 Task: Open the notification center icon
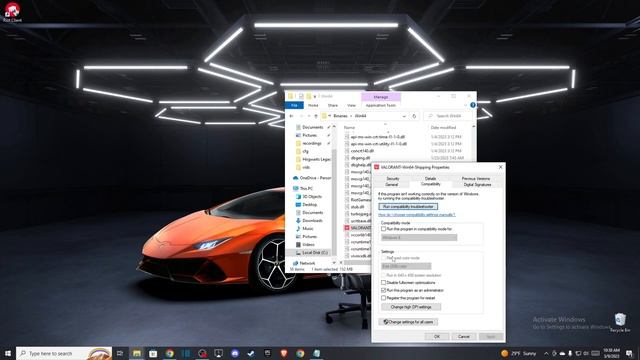[x=629, y=353]
